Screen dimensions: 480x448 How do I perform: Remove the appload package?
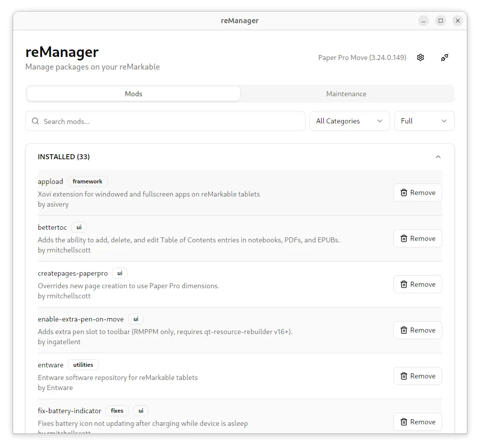pyautogui.click(x=417, y=193)
